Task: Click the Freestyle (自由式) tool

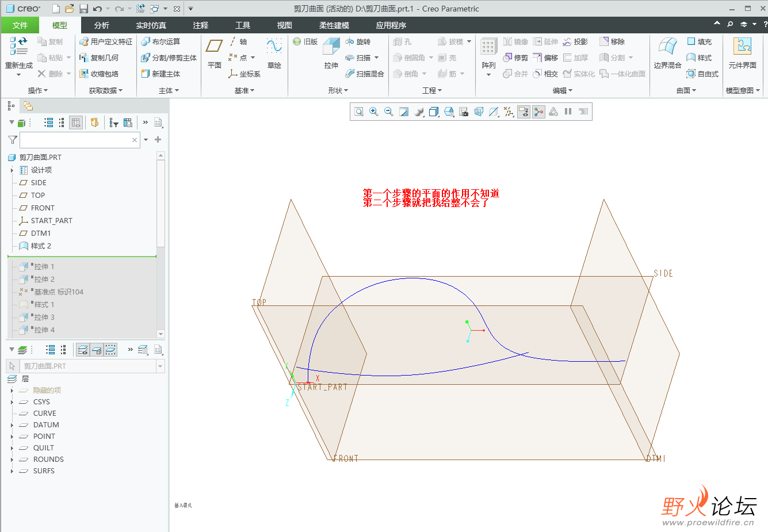Action: coord(702,74)
